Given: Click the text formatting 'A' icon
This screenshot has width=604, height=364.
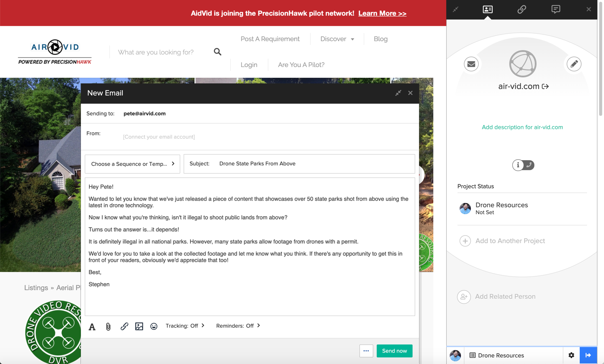Looking at the screenshot, I should coord(92,326).
